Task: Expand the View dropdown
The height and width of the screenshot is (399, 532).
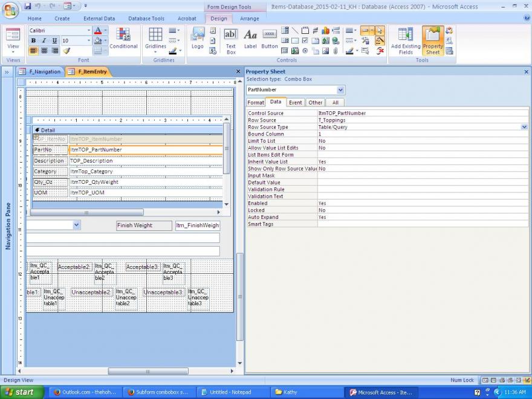Action: 13,52
